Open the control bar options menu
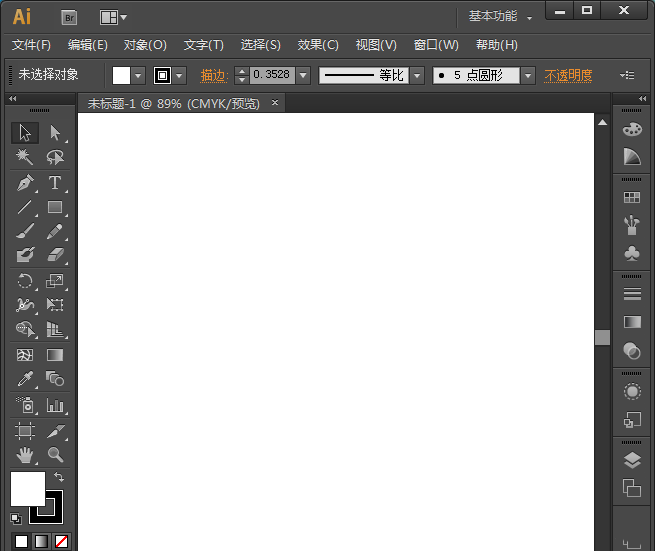Viewport: 655px width, 551px height. pyautogui.click(x=627, y=75)
